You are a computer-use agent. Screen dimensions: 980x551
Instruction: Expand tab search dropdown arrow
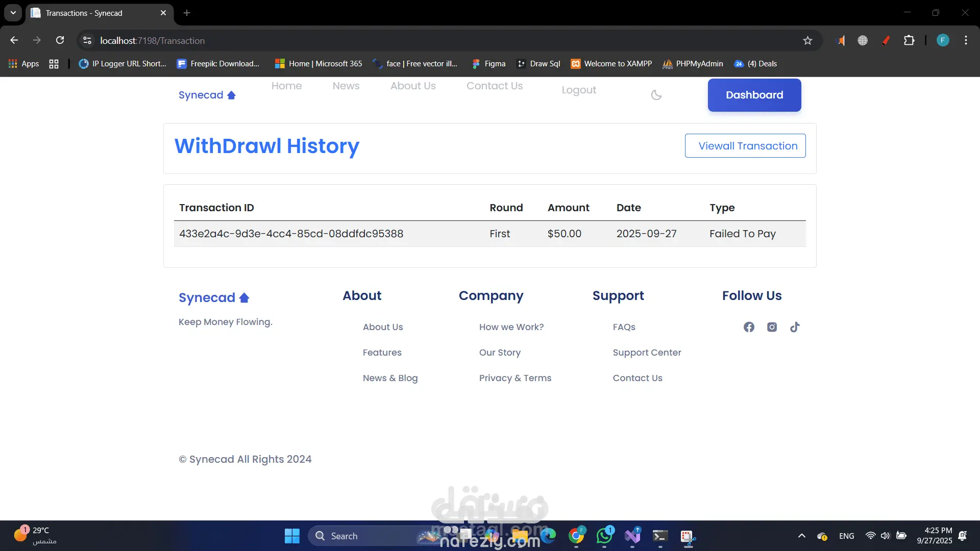(x=13, y=13)
